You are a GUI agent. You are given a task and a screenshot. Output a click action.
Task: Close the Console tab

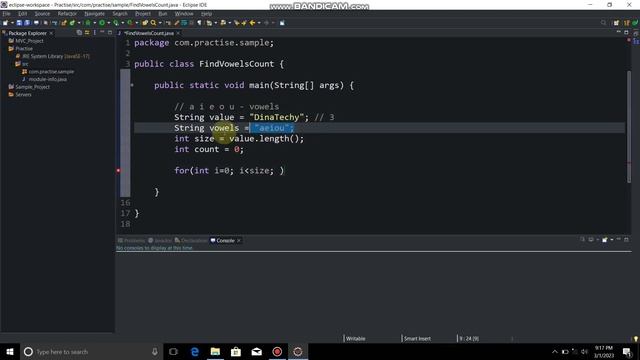(x=239, y=240)
